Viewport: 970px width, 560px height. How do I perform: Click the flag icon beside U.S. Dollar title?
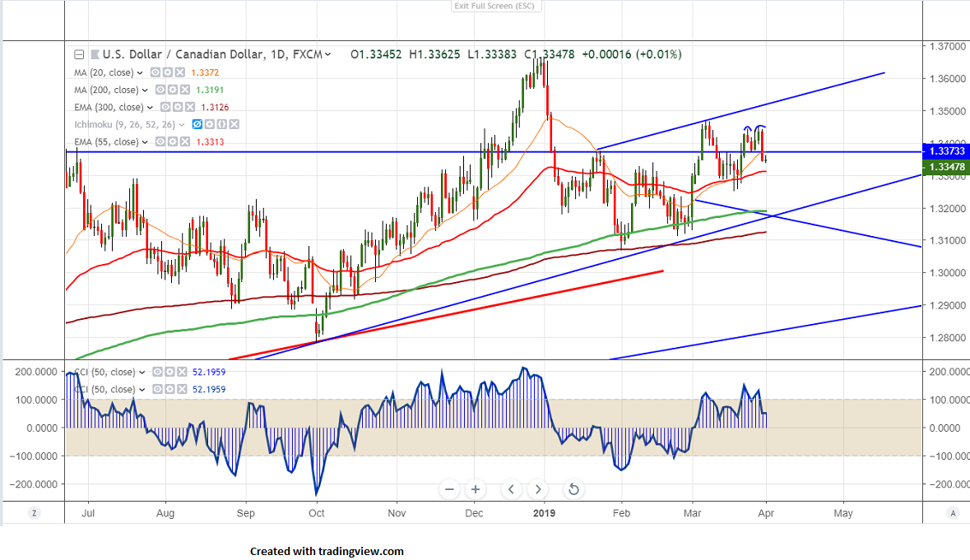(95, 54)
